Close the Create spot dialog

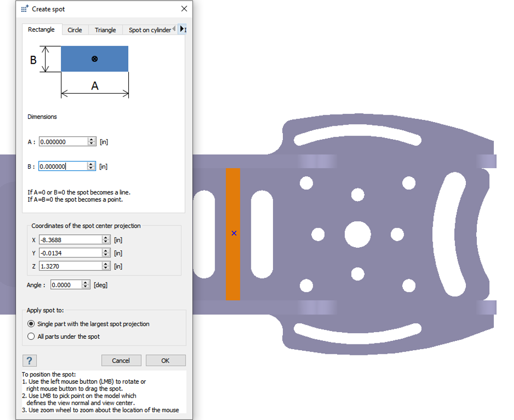pos(184,9)
